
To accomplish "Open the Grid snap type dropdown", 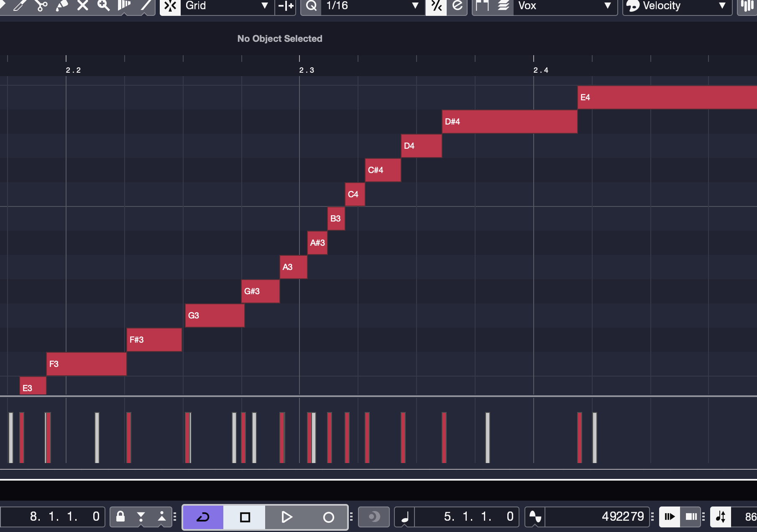I will click(227, 6).
